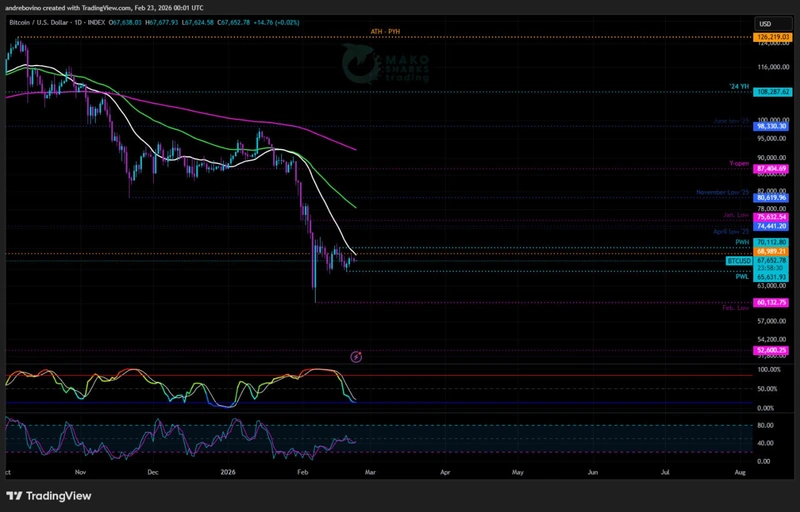The image size is (800, 512).
Task: Select the cyan '24 YH price label 108,287.62
Action: tap(772, 91)
